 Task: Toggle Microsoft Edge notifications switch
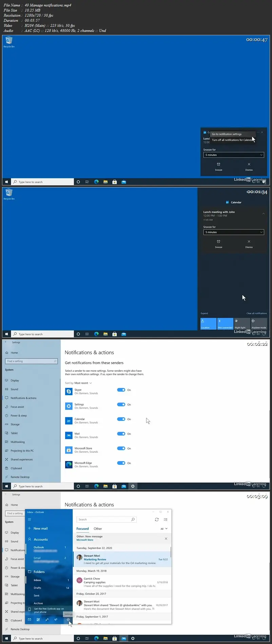(x=121, y=463)
